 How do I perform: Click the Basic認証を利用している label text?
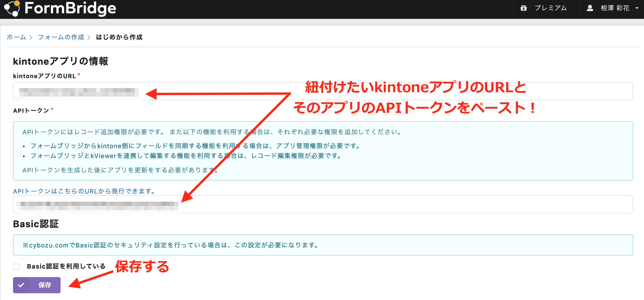pyautogui.click(x=66, y=266)
